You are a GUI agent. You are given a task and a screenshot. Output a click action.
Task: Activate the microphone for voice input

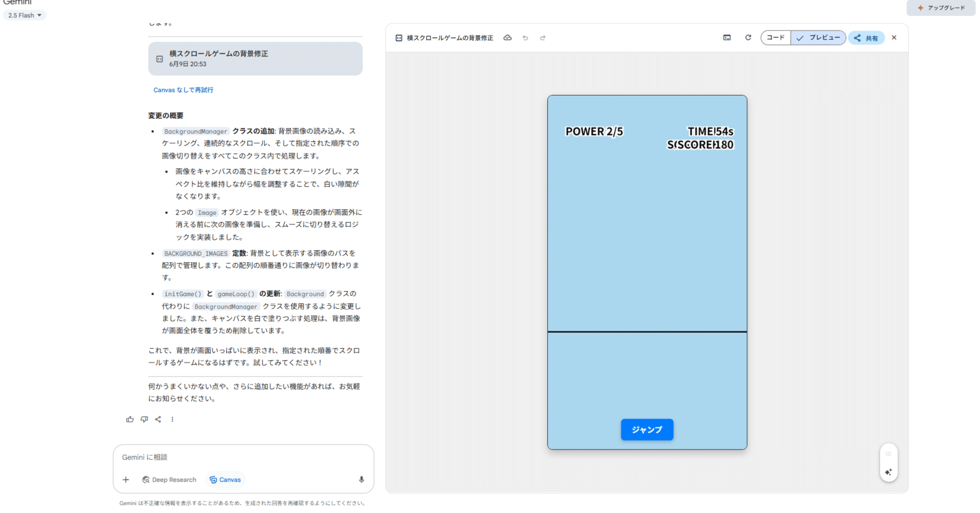361,479
